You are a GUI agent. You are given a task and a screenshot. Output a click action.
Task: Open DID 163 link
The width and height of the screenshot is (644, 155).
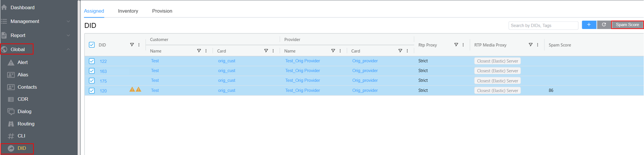click(x=103, y=71)
